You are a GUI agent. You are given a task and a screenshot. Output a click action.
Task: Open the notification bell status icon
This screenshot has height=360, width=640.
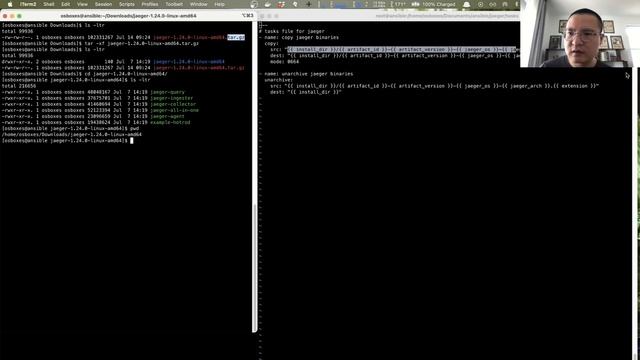pyautogui.click(x=467, y=4)
